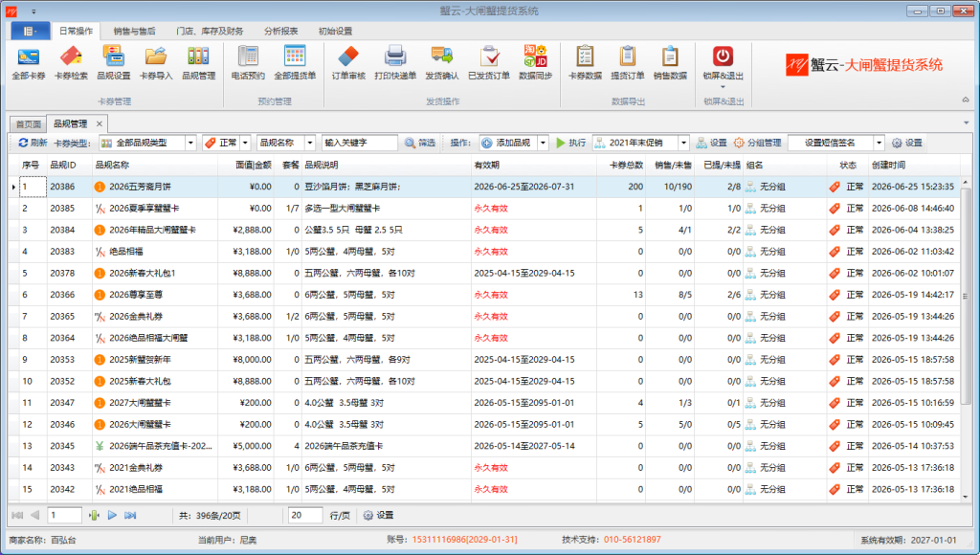
Task: Close the 品规管理 tab
Action: coord(99,123)
